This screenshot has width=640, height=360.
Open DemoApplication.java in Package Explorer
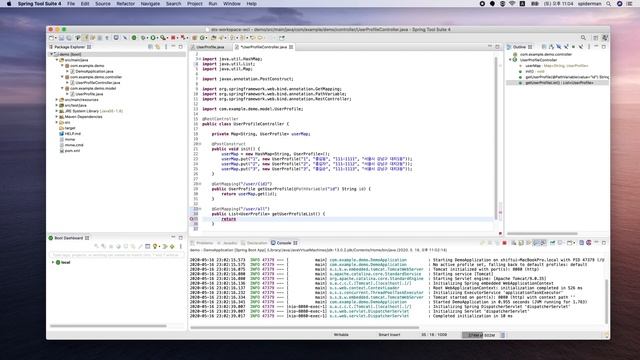(94, 71)
